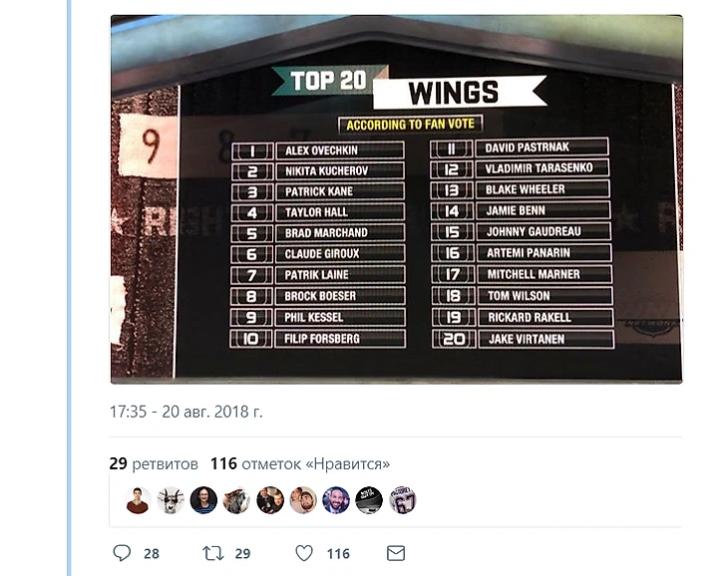Open third avatar of woman with glasses

[203, 500]
